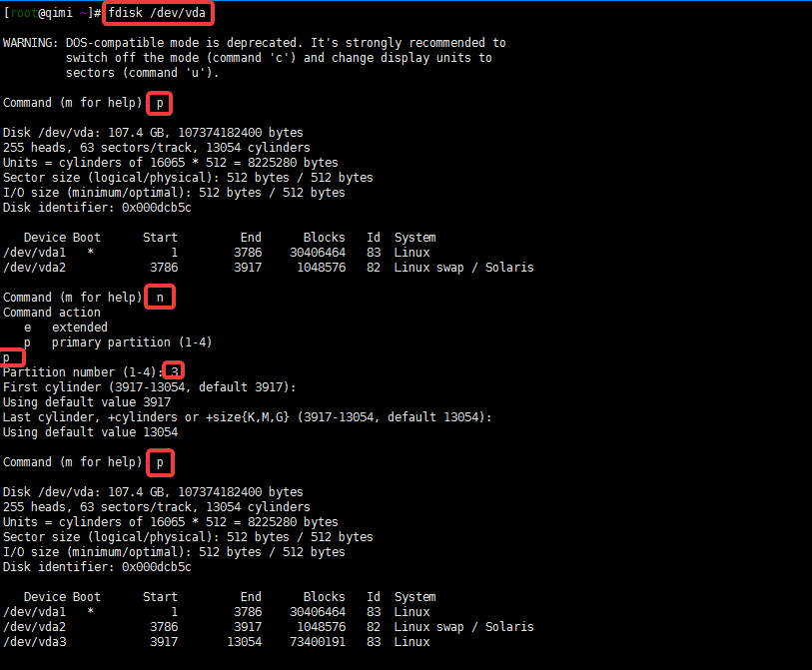The image size is (812, 670).
Task: Click '/dev/vda2' in the first partition table
Action: point(35,268)
